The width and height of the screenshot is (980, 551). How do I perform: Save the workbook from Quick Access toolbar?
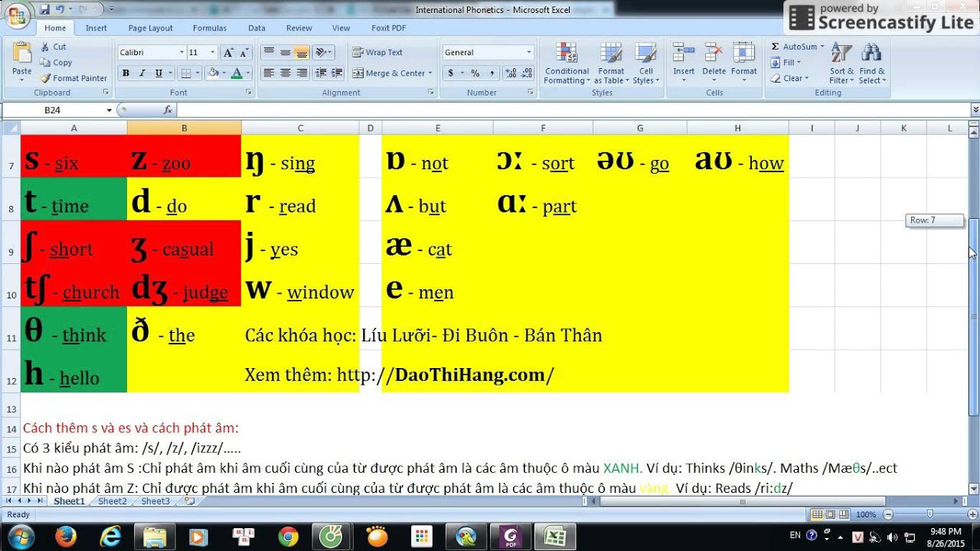[44, 9]
